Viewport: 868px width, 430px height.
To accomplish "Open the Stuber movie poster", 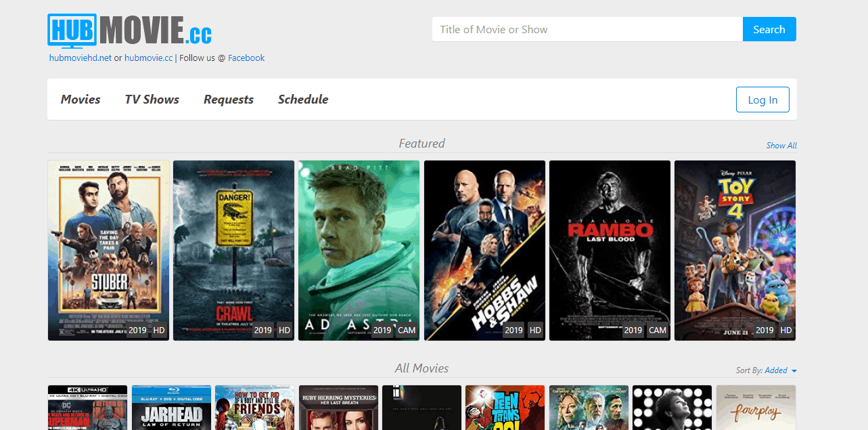I will 108,251.
